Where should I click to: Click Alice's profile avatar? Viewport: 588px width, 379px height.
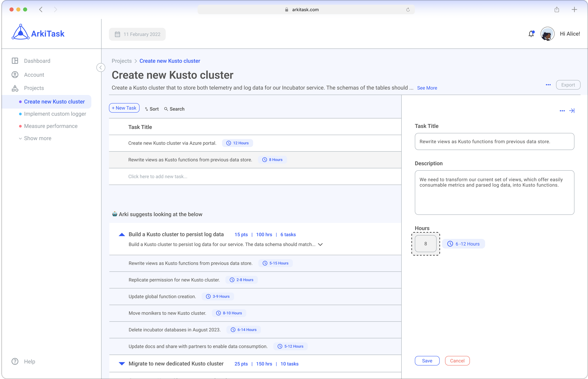click(547, 34)
